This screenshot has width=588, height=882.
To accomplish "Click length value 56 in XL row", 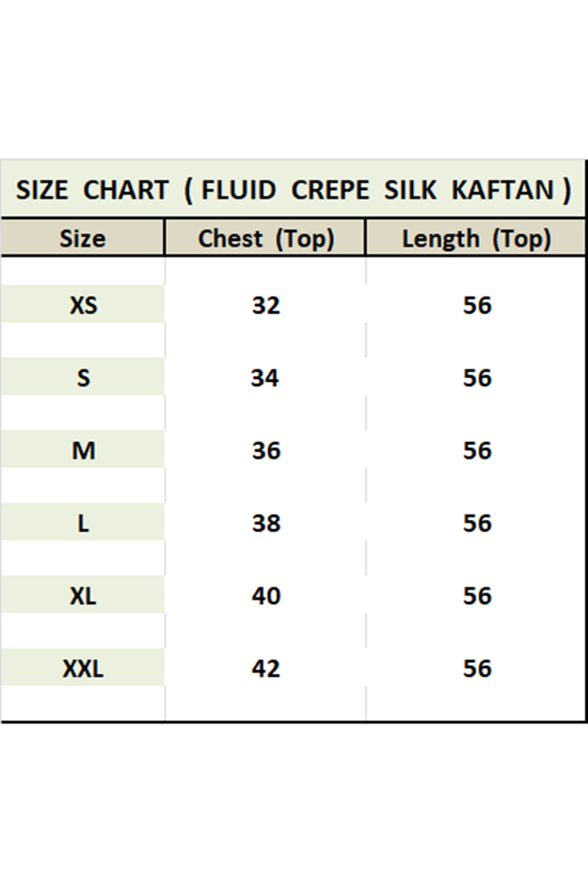I will [477, 596].
